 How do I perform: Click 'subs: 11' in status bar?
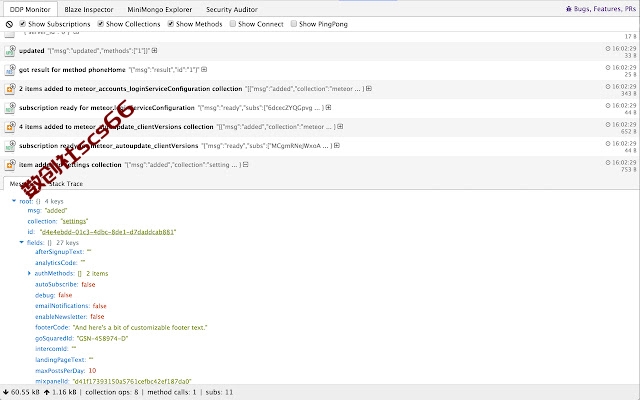[219, 392]
